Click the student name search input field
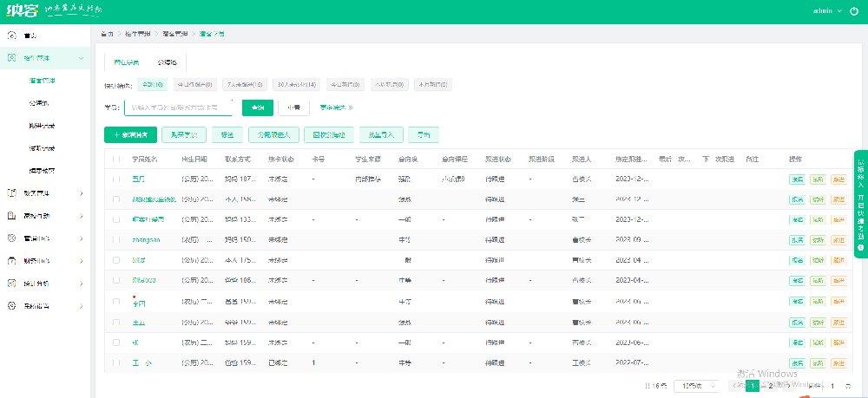The height and width of the screenshot is (398, 868). coord(178,108)
